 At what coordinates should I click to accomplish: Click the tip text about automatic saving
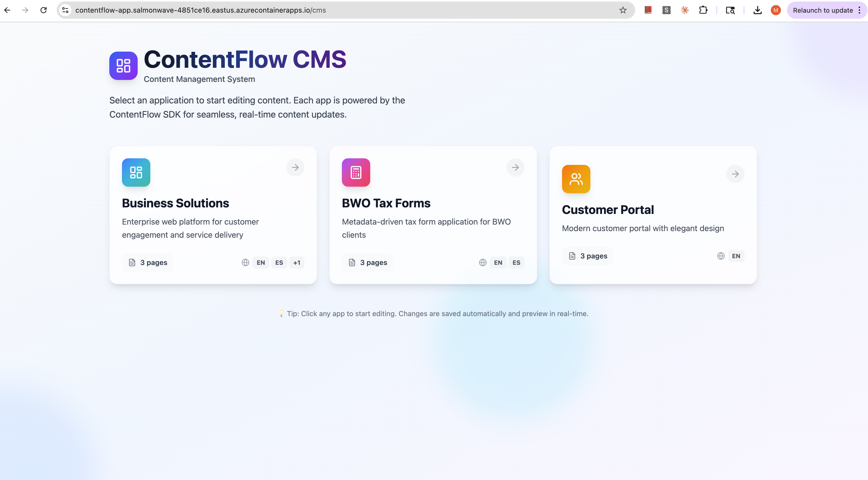(437, 314)
